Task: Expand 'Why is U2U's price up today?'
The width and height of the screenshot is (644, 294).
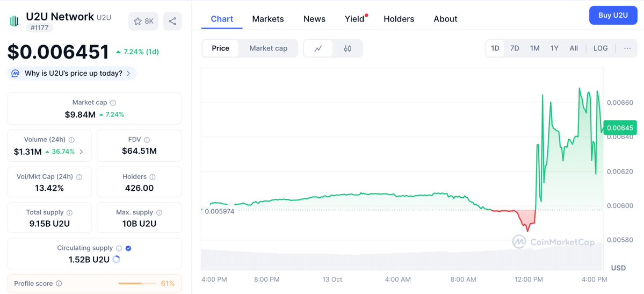Action: click(72, 74)
